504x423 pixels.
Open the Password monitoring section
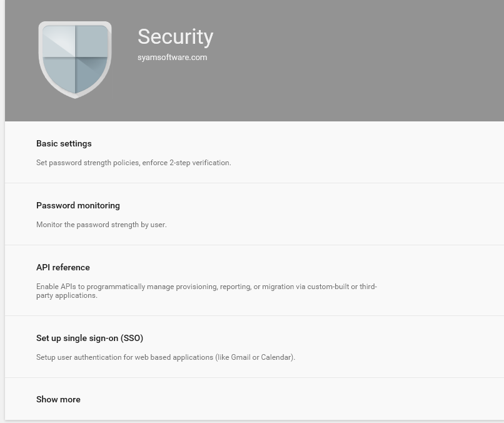coord(78,205)
